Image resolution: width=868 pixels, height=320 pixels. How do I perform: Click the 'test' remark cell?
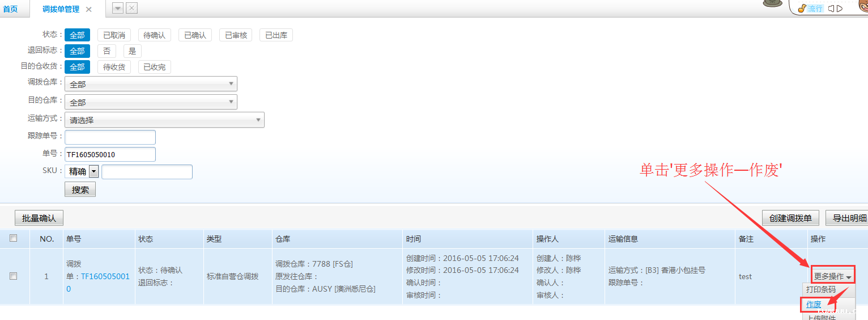(746, 276)
